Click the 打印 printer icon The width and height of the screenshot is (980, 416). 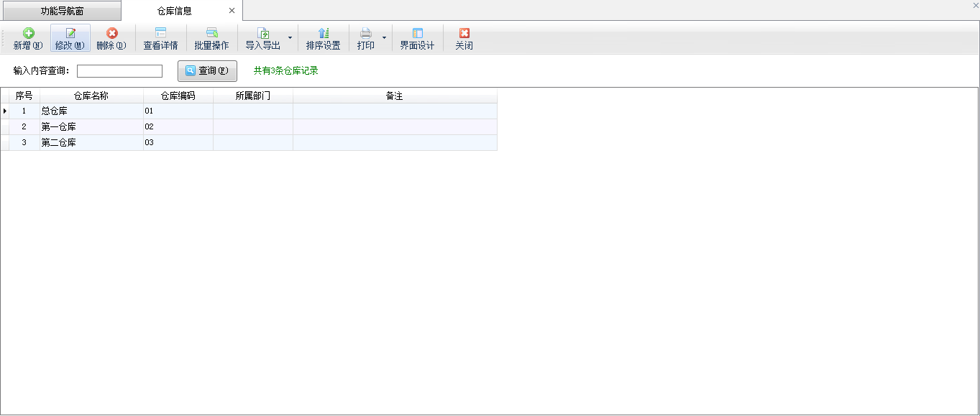(x=366, y=33)
